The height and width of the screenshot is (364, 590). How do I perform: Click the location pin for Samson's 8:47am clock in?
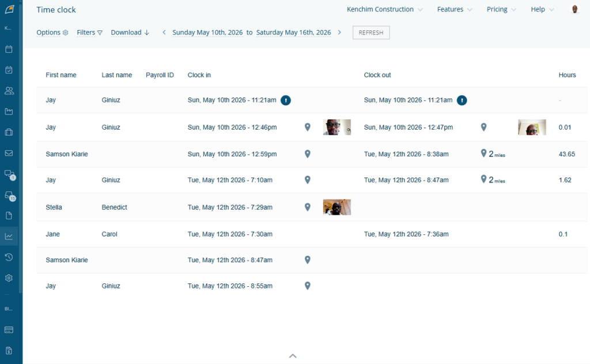click(308, 260)
